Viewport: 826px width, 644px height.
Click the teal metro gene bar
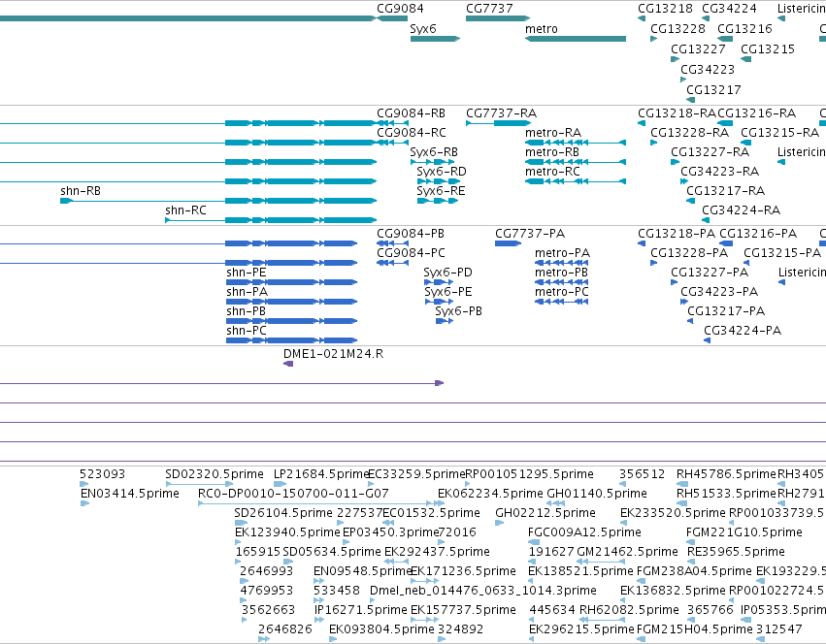click(576, 39)
